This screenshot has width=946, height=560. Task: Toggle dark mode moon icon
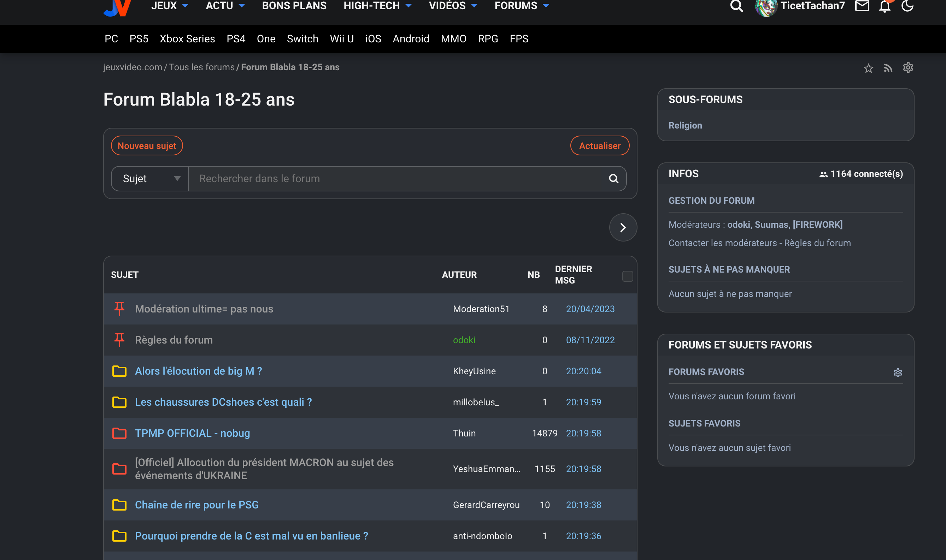[907, 6]
